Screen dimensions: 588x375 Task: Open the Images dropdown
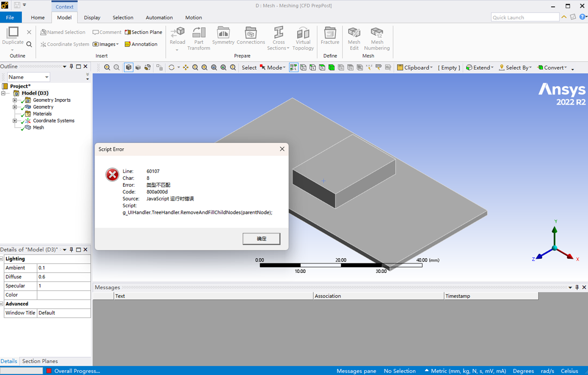[x=106, y=44]
